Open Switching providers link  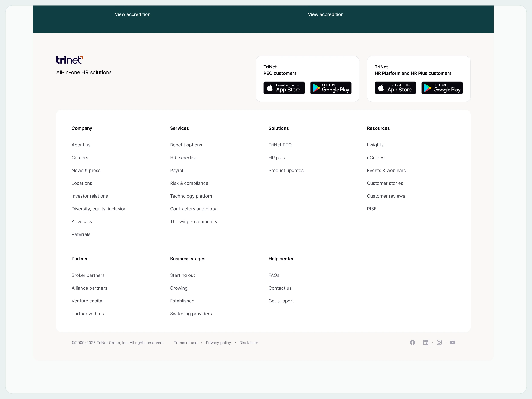[191, 314]
